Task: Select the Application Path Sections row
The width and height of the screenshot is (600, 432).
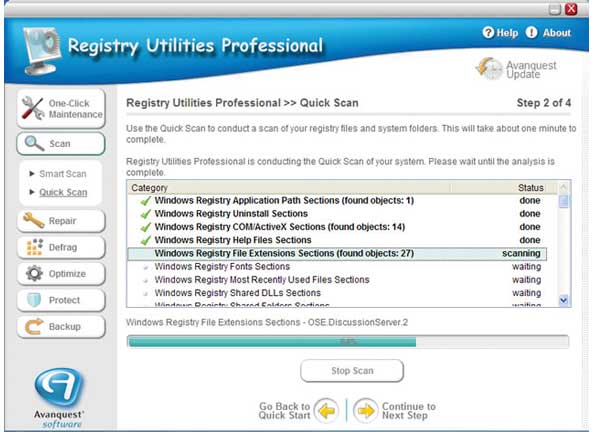Action: pyautogui.click(x=337, y=201)
